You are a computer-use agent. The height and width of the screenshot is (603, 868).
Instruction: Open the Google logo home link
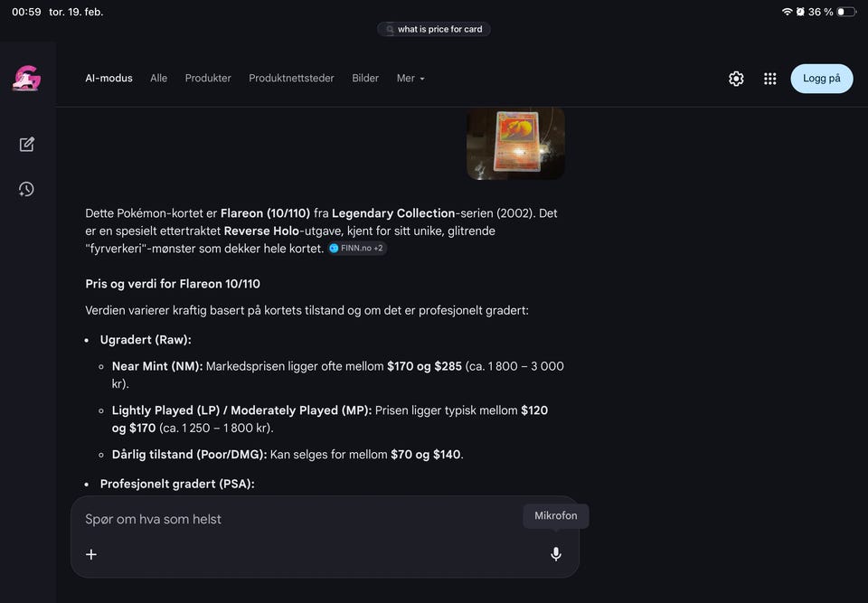(26, 78)
